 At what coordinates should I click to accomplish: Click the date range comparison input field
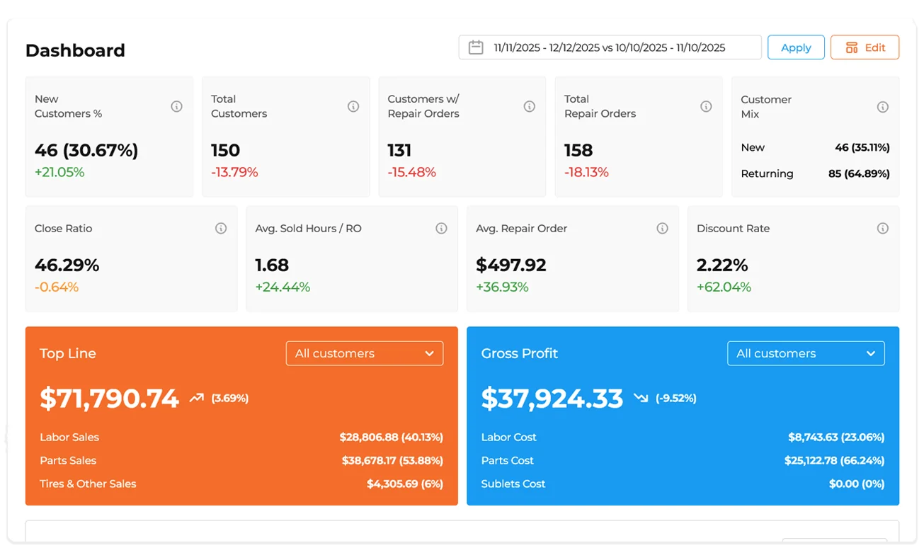tap(610, 47)
